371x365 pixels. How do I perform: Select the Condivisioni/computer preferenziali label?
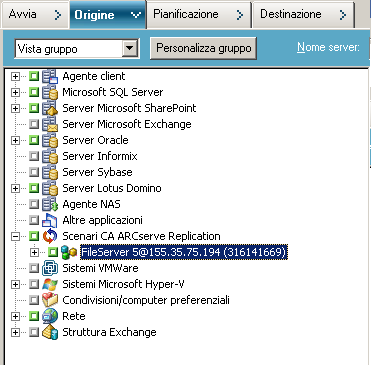(x=146, y=300)
